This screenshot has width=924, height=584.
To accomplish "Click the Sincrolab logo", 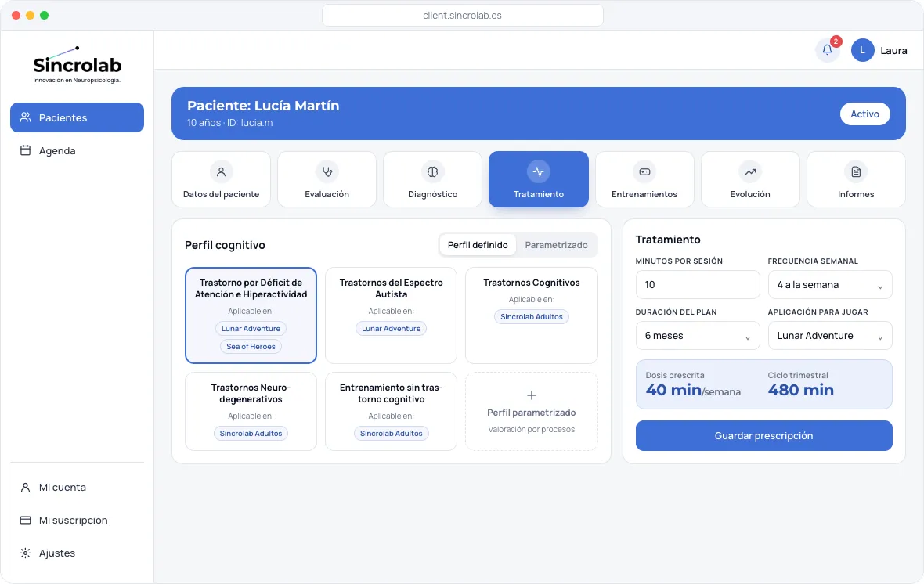I will pyautogui.click(x=78, y=65).
